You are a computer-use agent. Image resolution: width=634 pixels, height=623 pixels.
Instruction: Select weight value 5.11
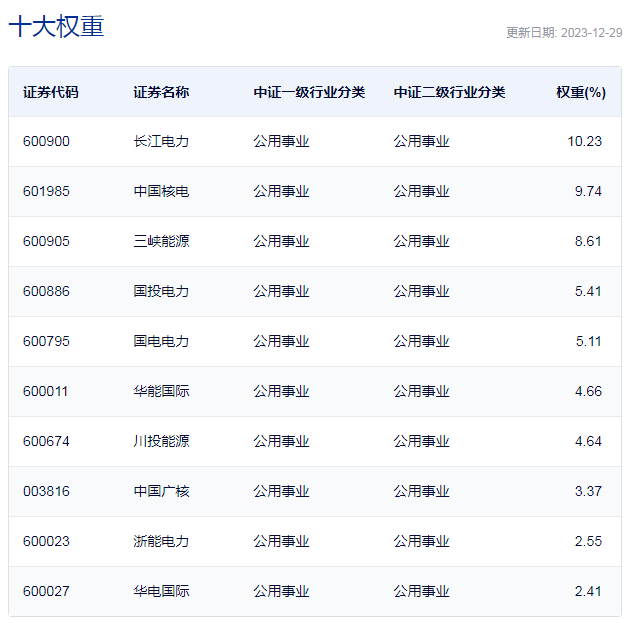(589, 341)
